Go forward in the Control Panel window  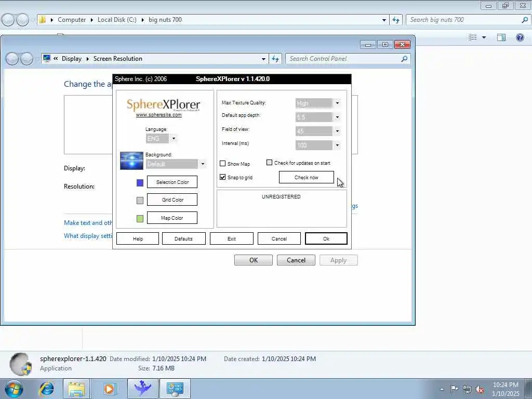pyautogui.click(x=27, y=59)
